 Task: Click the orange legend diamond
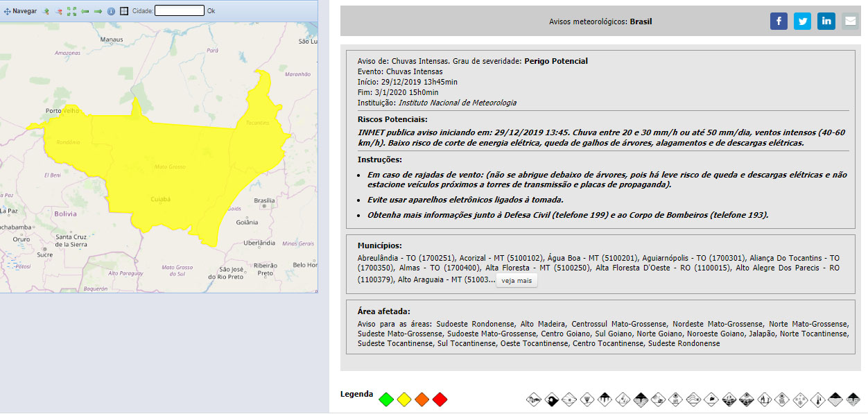click(x=422, y=399)
